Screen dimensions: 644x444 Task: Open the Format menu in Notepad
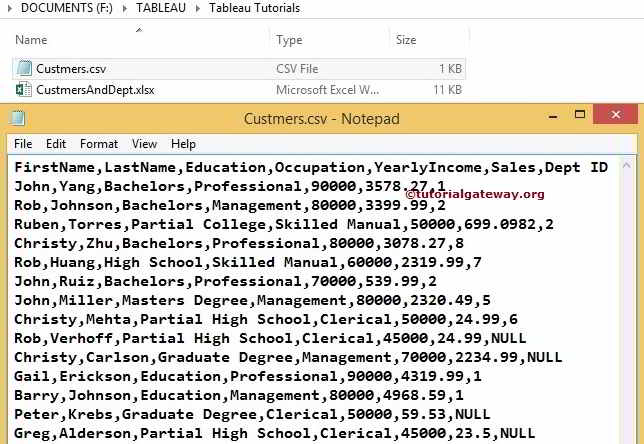point(99,144)
